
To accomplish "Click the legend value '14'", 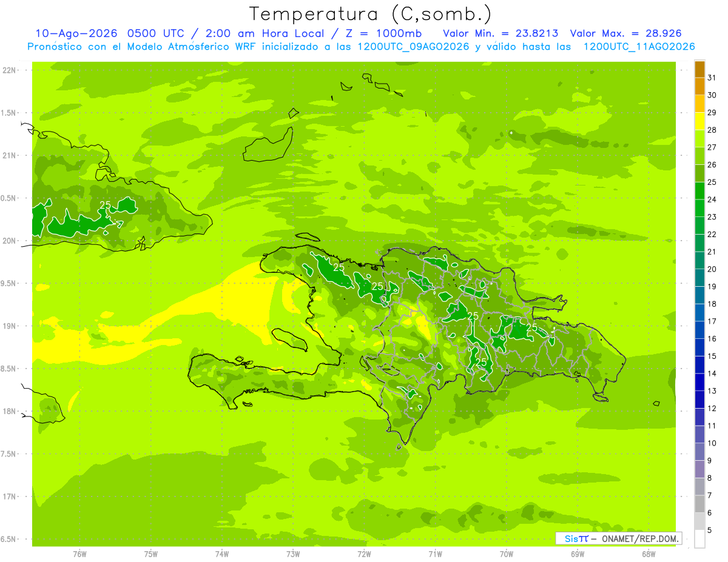I will pos(712,373).
